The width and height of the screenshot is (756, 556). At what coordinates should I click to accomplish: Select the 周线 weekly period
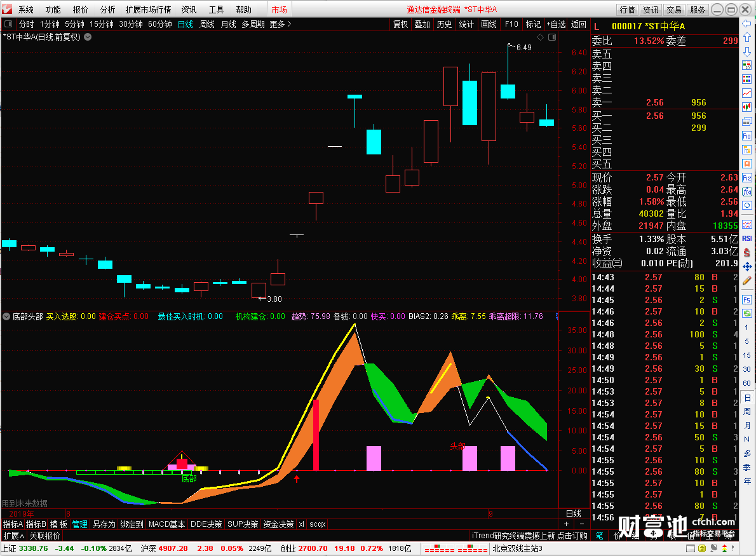(207, 24)
